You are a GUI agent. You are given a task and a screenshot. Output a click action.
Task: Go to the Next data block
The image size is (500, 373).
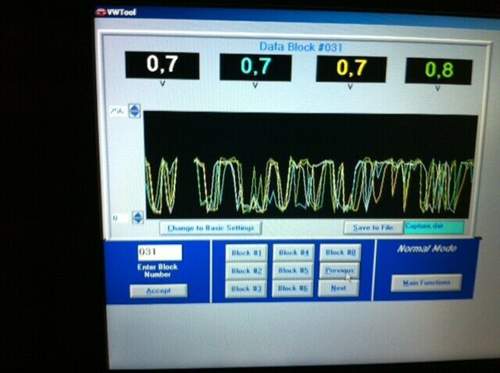click(339, 288)
